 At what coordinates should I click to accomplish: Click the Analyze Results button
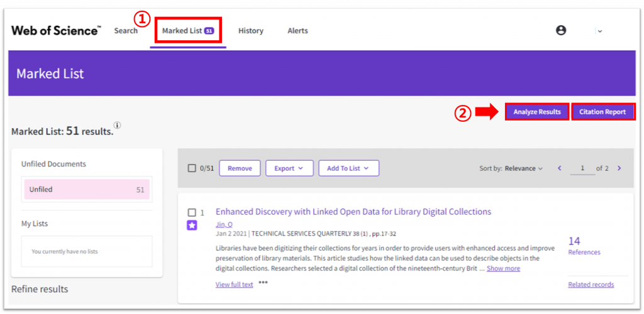click(x=536, y=112)
